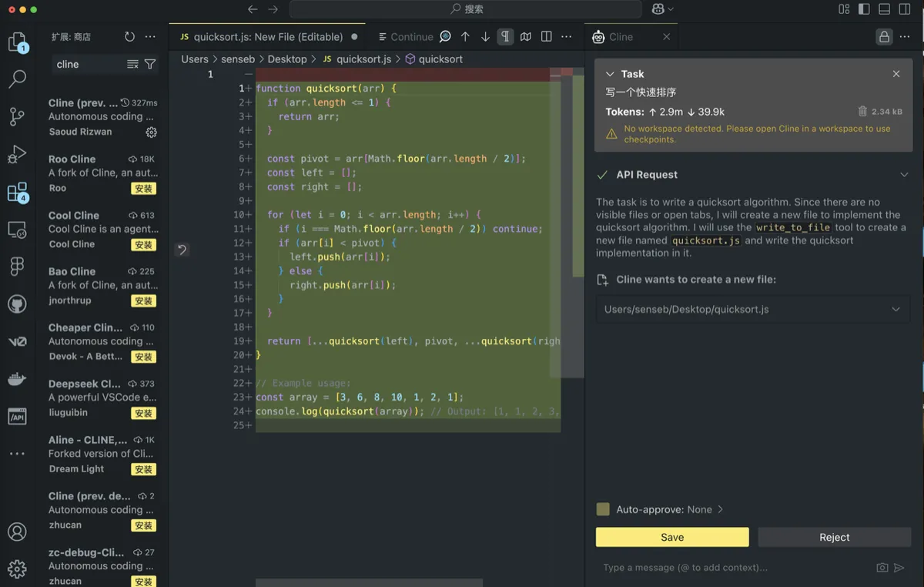Open the Explorer view in activity bar
This screenshot has width=924, height=587.
(17, 42)
